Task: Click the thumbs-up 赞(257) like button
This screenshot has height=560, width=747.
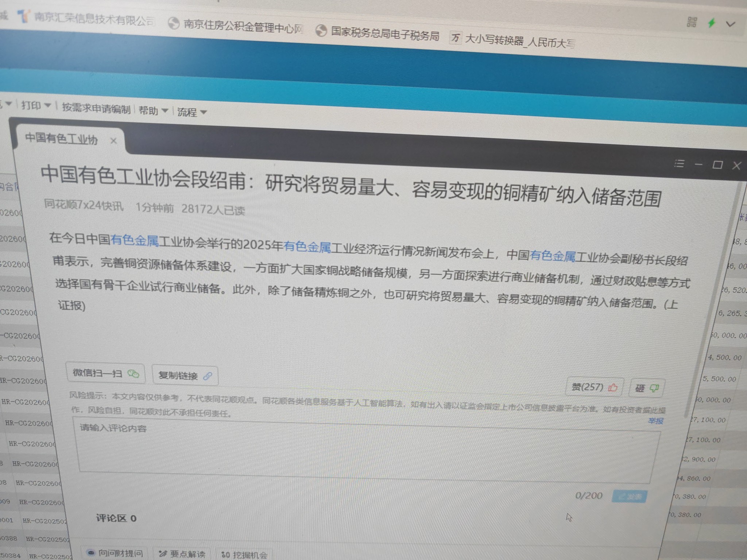Action: [x=594, y=387]
